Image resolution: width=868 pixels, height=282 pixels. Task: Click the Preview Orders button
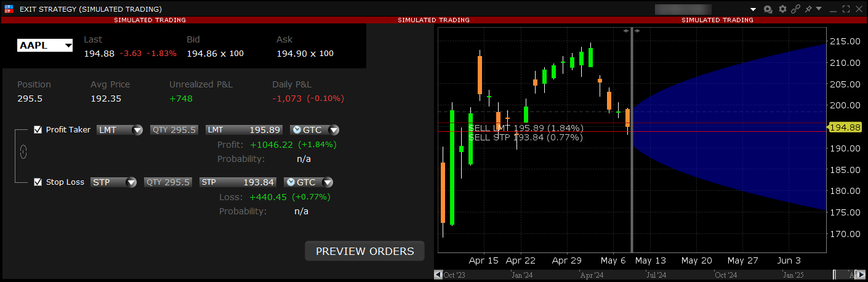(365, 251)
